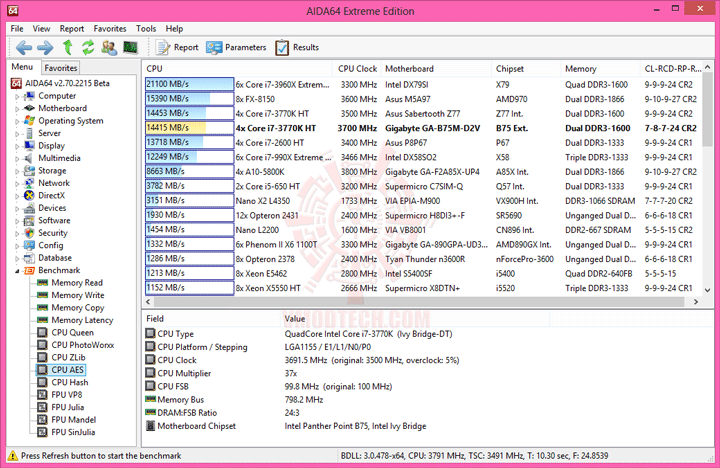The image size is (720, 468).
Task: Expand the Network tree node
Action: (x=17, y=183)
